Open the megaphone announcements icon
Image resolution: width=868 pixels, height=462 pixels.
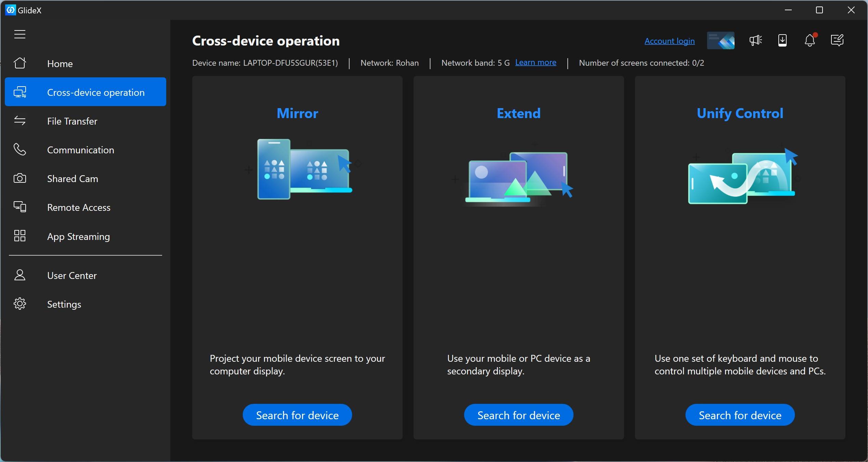coord(755,40)
